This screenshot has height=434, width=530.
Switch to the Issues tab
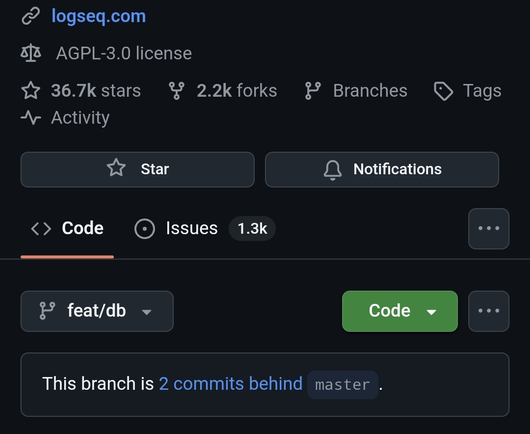click(204, 228)
